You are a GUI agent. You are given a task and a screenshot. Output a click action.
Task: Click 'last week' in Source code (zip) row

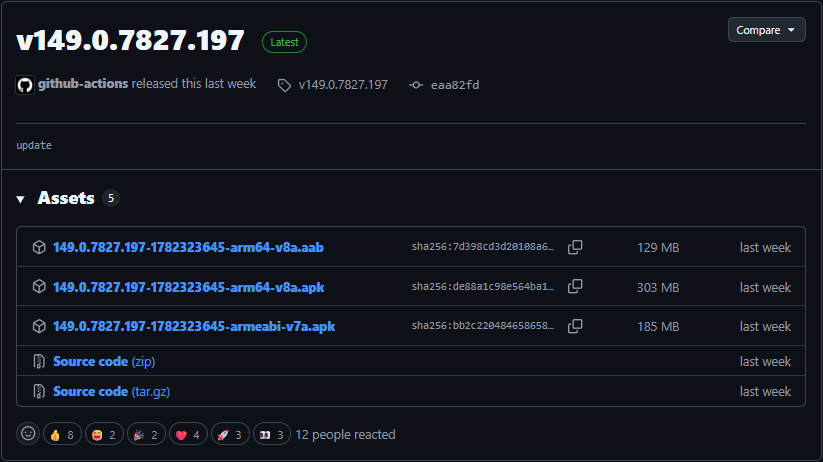click(x=765, y=362)
